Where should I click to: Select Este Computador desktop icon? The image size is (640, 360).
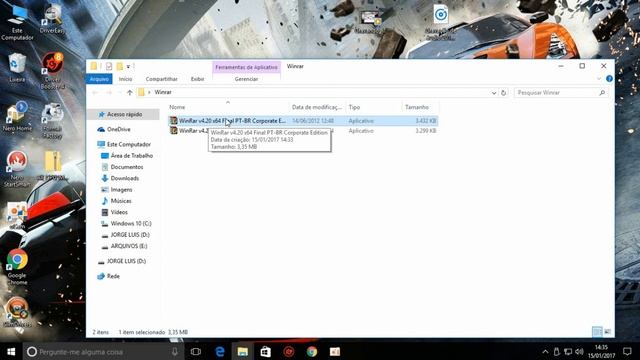(x=17, y=22)
